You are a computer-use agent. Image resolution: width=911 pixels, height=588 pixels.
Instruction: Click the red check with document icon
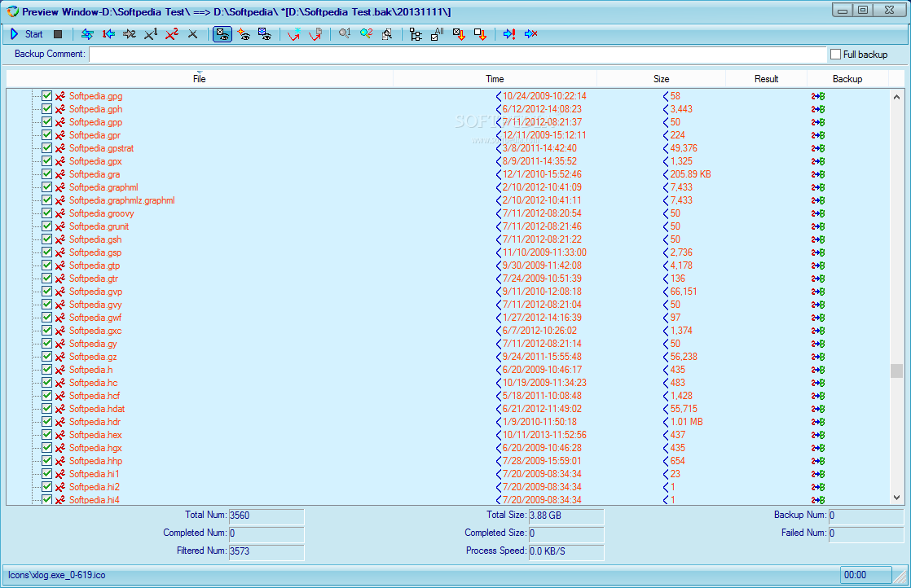pos(315,34)
